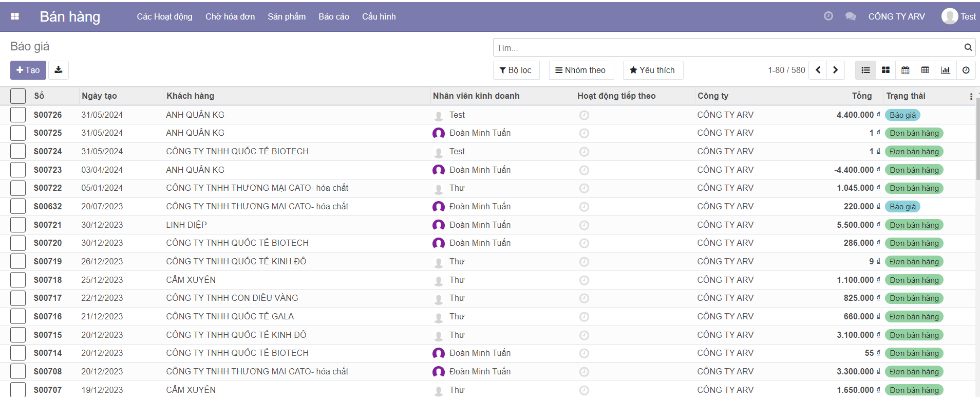Check the row for quotation S00721

18,225
